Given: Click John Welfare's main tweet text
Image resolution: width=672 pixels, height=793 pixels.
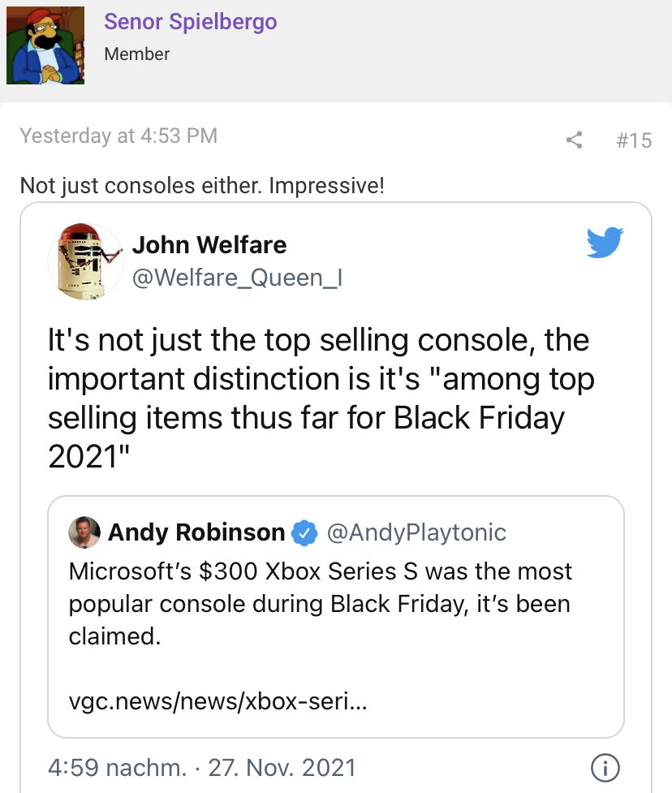Looking at the screenshot, I should (x=321, y=398).
